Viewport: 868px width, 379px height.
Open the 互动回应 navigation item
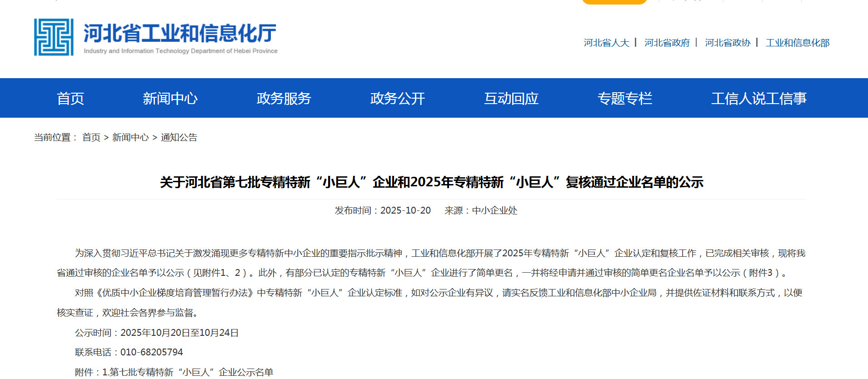pos(511,98)
